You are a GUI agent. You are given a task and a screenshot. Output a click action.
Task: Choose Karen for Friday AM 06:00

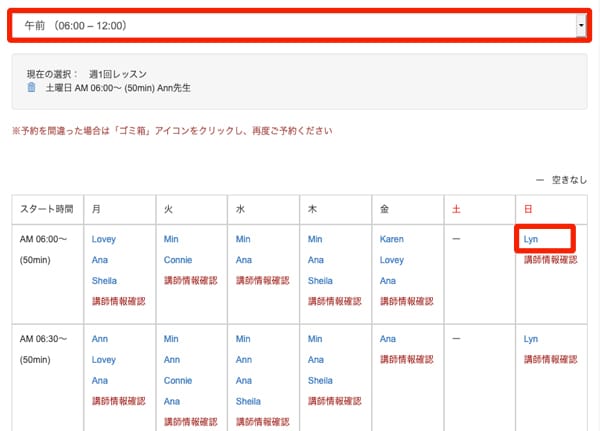[x=392, y=240]
